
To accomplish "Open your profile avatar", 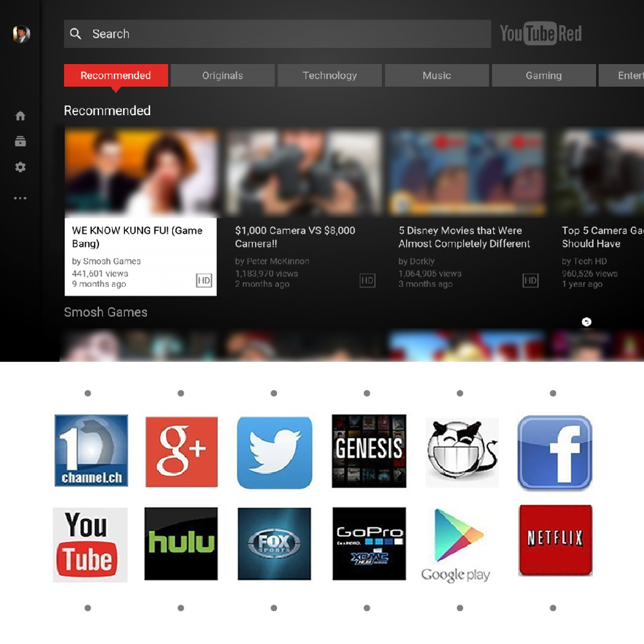I will point(20,34).
